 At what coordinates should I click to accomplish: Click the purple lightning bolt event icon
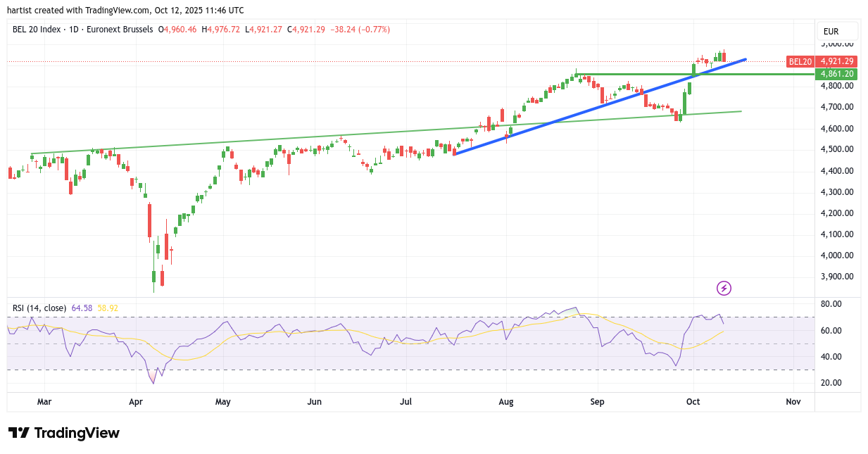click(724, 288)
